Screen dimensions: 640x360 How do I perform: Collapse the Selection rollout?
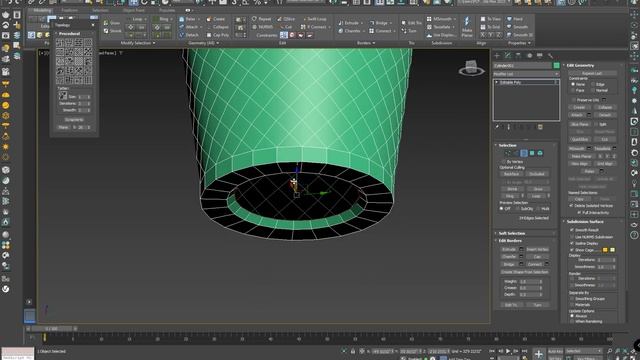pos(507,145)
